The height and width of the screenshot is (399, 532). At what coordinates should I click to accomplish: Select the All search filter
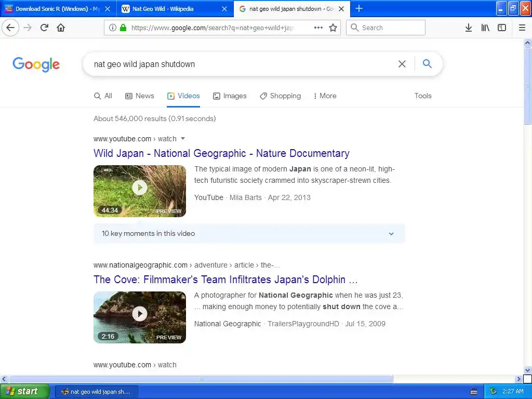103,96
